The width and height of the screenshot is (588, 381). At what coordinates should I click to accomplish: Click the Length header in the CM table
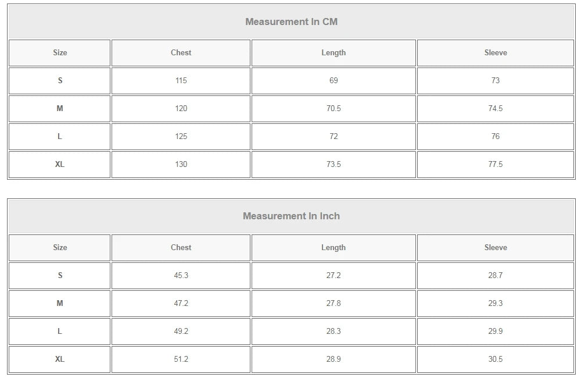[x=334, y=53]
